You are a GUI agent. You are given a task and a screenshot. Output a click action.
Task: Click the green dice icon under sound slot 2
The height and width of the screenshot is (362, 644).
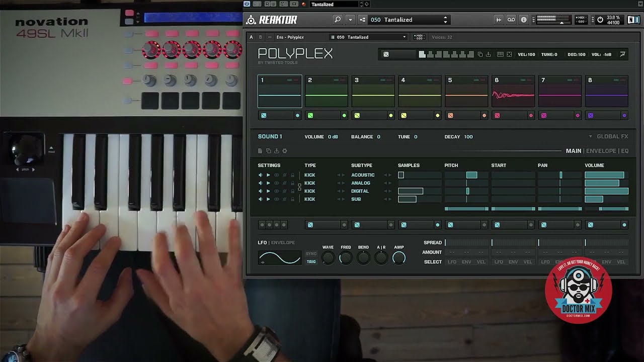click(310, 116)
